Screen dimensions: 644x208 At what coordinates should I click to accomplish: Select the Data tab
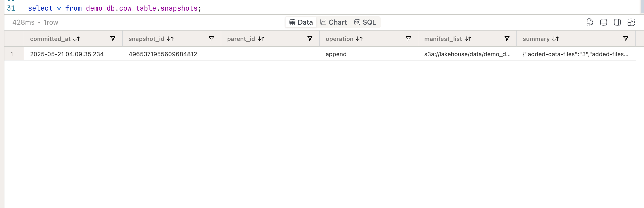click(301, 22)
